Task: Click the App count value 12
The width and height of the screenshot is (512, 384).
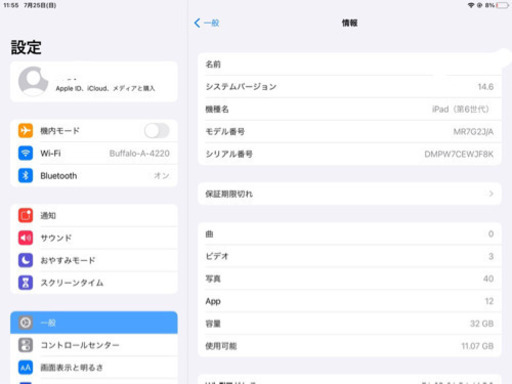Action: 489,301
